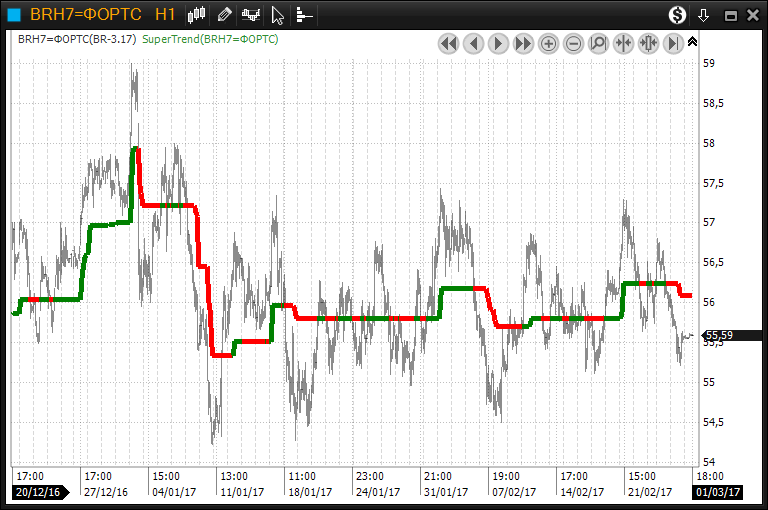This screenshot has height=510, width=768.
Task: Click the H1 timeframe label
Action: click(165, 15)
